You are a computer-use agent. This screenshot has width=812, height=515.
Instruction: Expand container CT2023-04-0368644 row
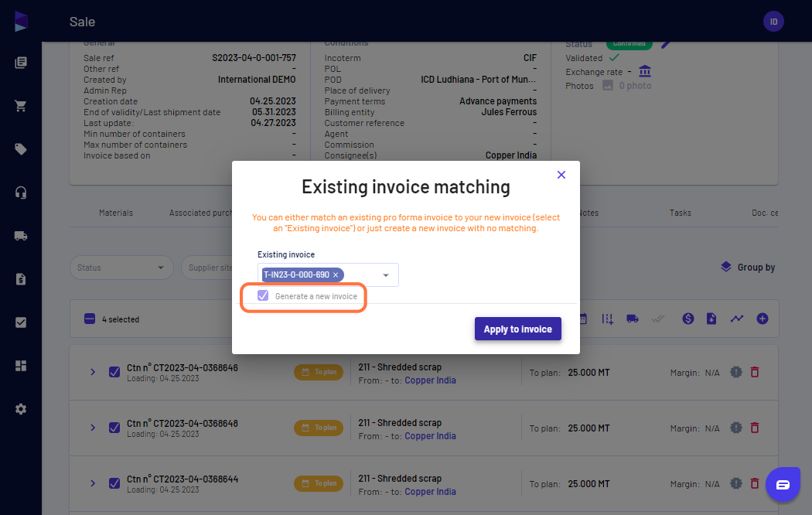click(93, 483)
